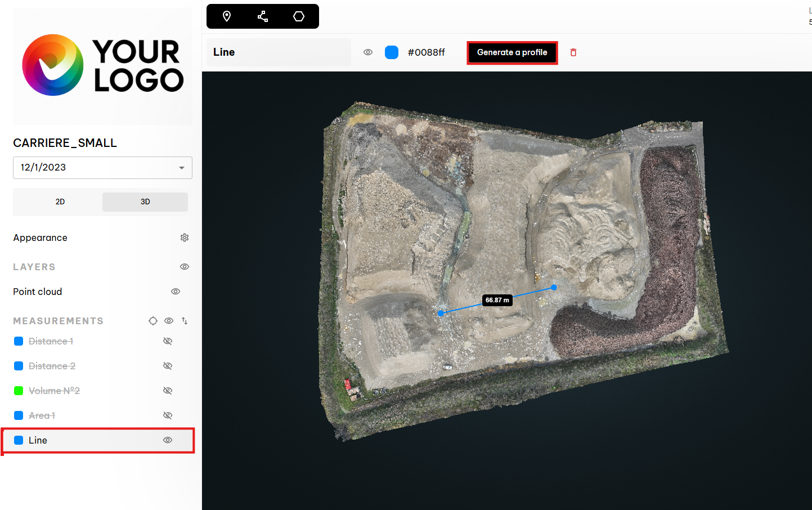The image size is (812, 510).
Task: Toggle eye icon in Line header bar
Action: [x=368, y=52]
